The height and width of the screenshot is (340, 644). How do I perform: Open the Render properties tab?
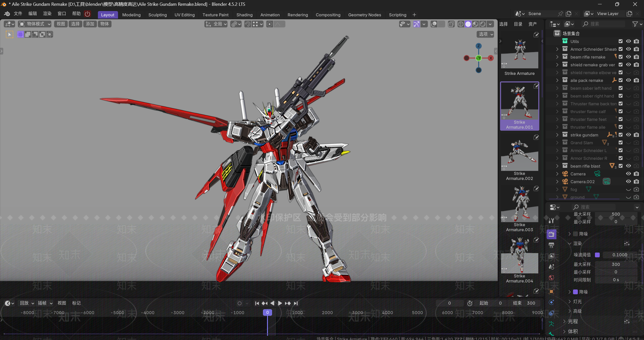pyautogui.click(x=551, y=234)
